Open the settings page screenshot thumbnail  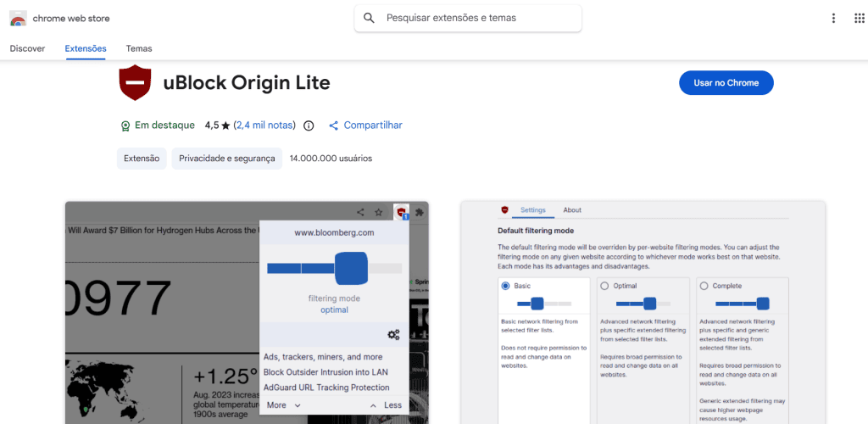(643, 312)
